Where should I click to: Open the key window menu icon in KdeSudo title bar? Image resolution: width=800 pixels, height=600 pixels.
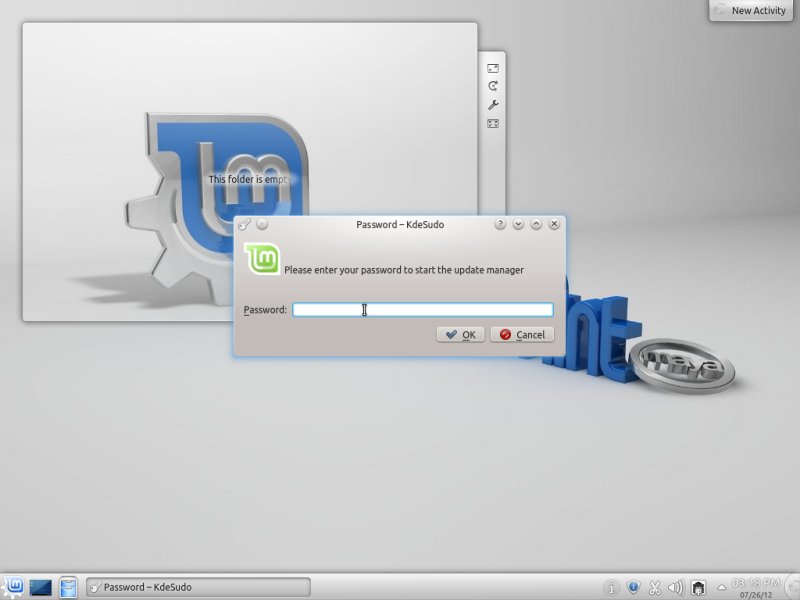pos(244,224)
